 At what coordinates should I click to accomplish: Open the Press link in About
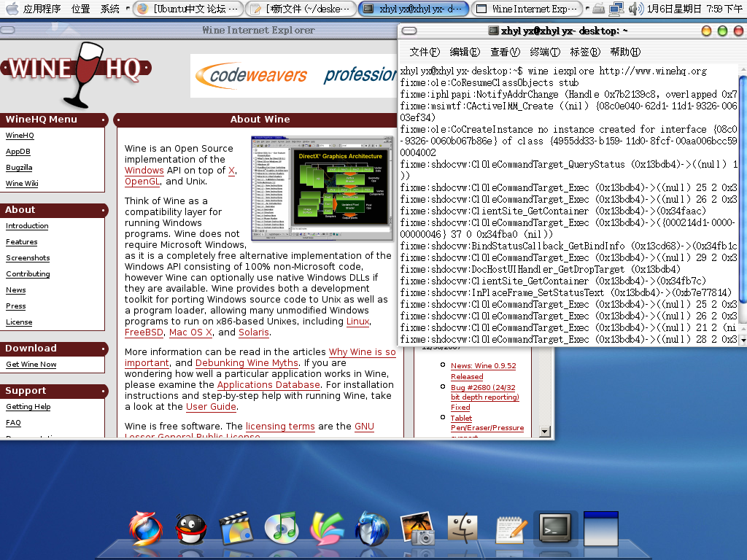[16, 306]
